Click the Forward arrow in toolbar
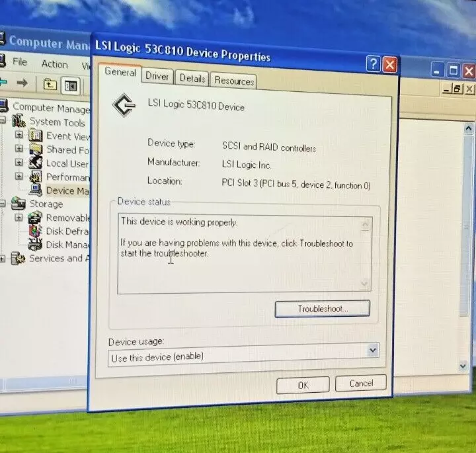 tap(22, 83)
